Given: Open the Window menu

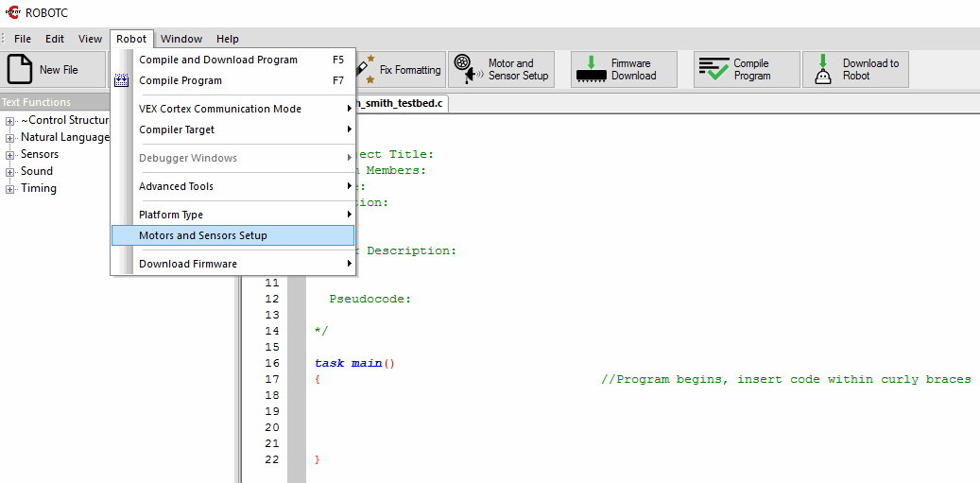Looking at the screenshot, I should pos(181,39).
